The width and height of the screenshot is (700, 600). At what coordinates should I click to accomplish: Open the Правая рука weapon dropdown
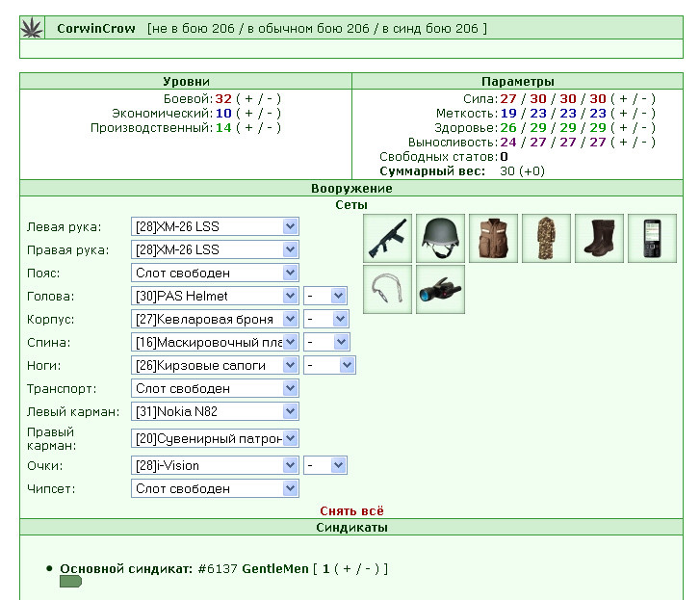click(215, 249)
